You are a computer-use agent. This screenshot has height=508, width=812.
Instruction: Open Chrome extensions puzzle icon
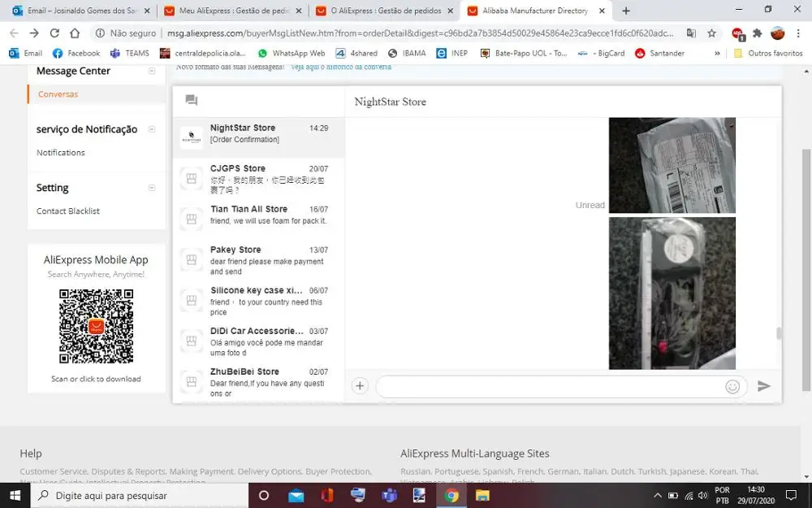(757, 33)
